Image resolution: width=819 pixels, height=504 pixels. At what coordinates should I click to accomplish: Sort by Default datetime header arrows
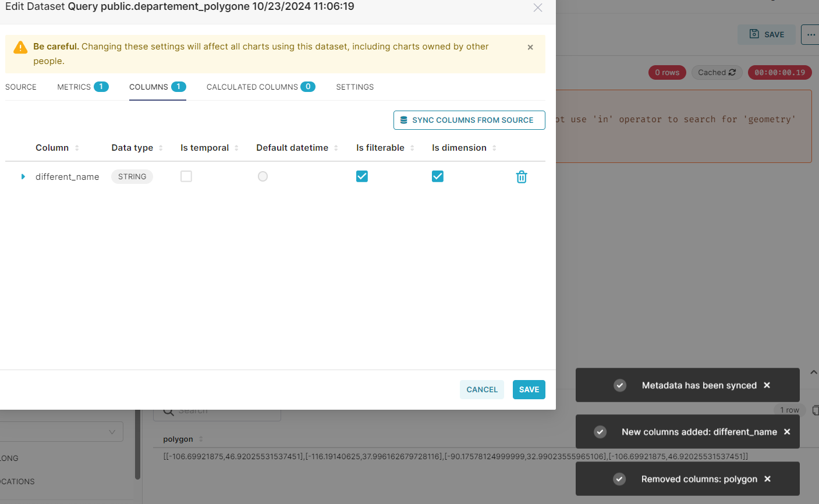[x=336, y=148]
